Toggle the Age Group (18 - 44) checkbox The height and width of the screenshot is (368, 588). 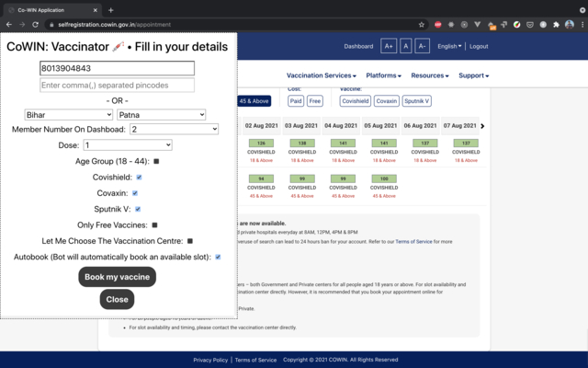(156, 161)
